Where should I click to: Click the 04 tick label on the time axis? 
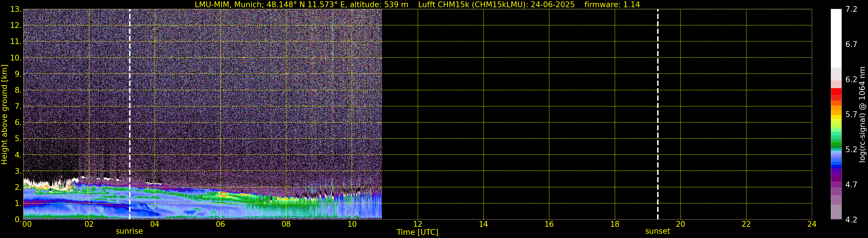[x=155, y=224]
